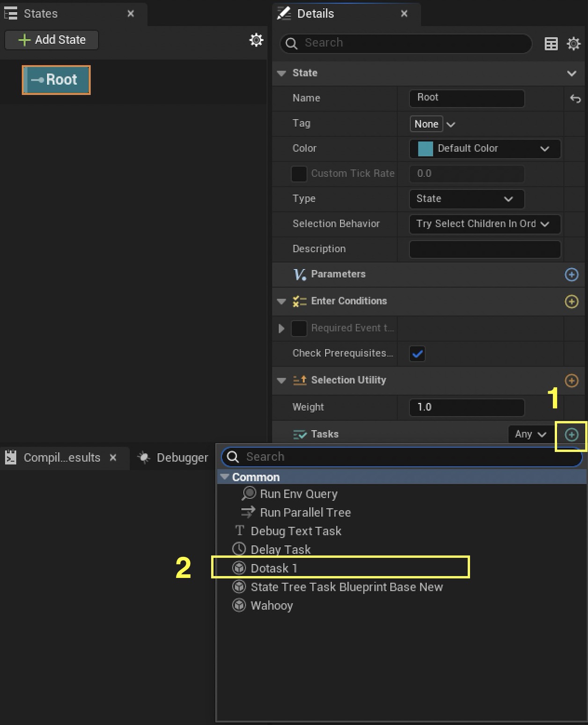The image size is (588, 725).
Task: Open the Selection Behavior dropdown
Action: click(x=484, y=224)
